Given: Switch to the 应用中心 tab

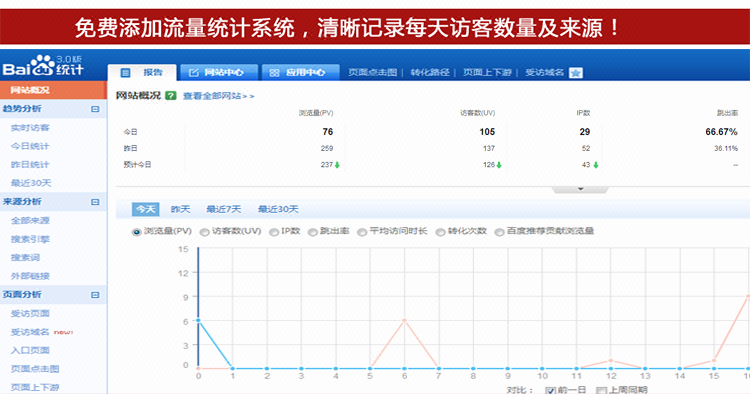Looking at the screenshot, I should (x=301, y=73).
